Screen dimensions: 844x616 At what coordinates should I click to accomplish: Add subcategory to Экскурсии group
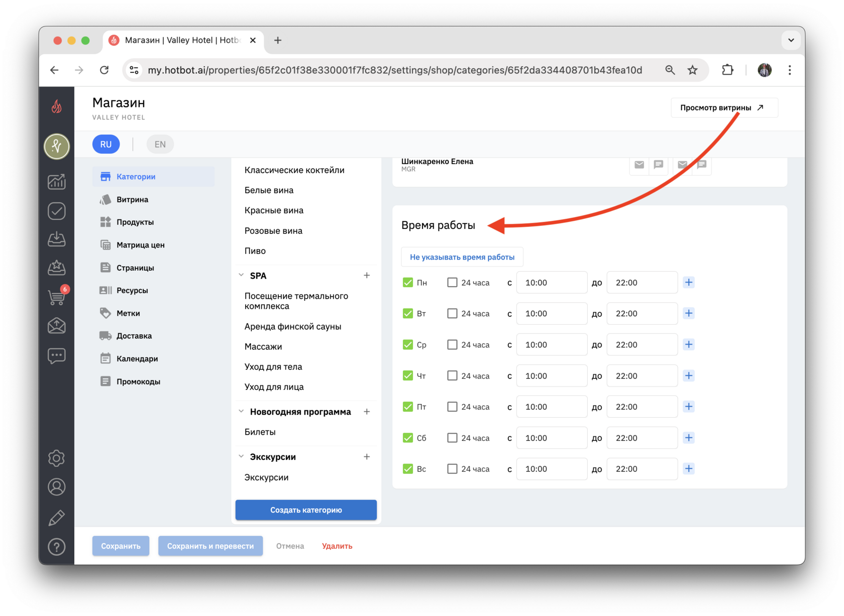367,457
